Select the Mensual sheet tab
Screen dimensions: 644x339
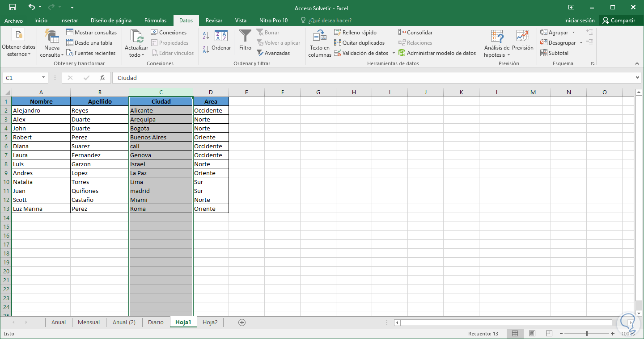coord(89,322)
